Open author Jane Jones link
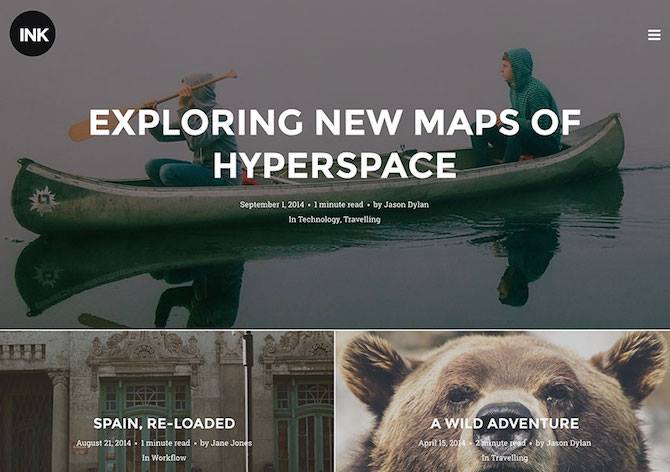This screenshot has width=670, height=472. [231, 443]
